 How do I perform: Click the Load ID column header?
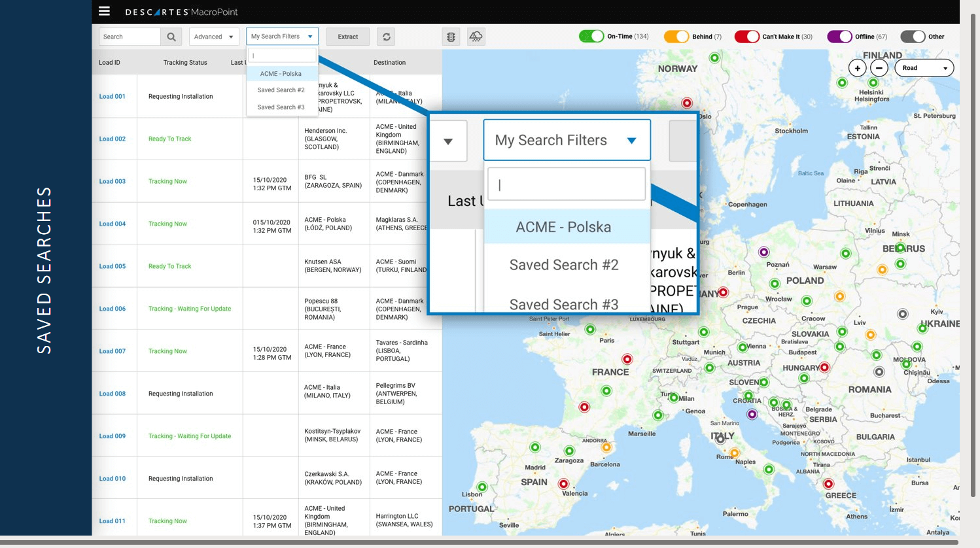tap(109, 63)
